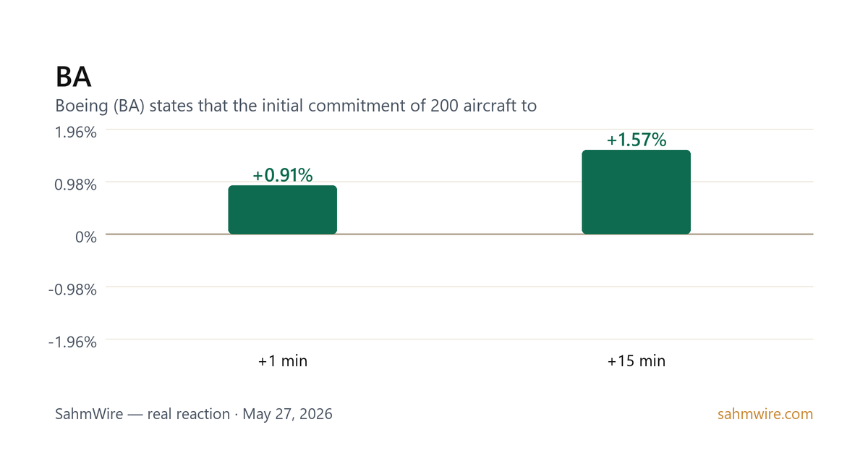Click the BA ticker title
The width and height of the screenshot is (868, 456).
click(73, 77)
